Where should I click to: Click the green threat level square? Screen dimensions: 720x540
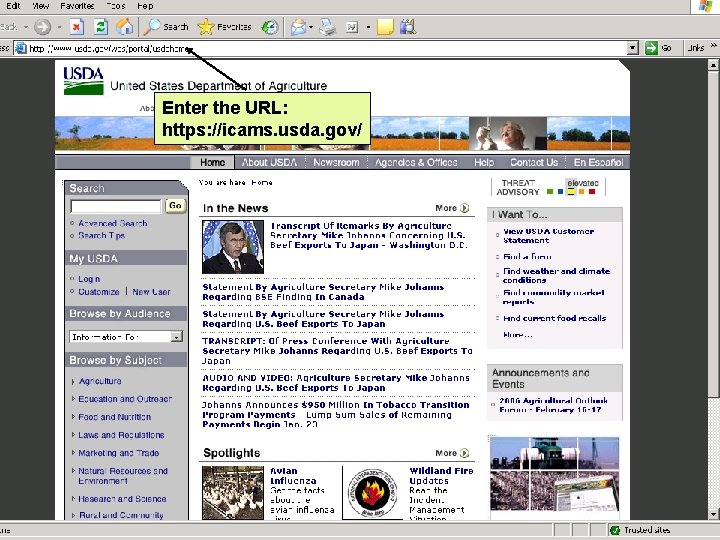coord(550,191)
